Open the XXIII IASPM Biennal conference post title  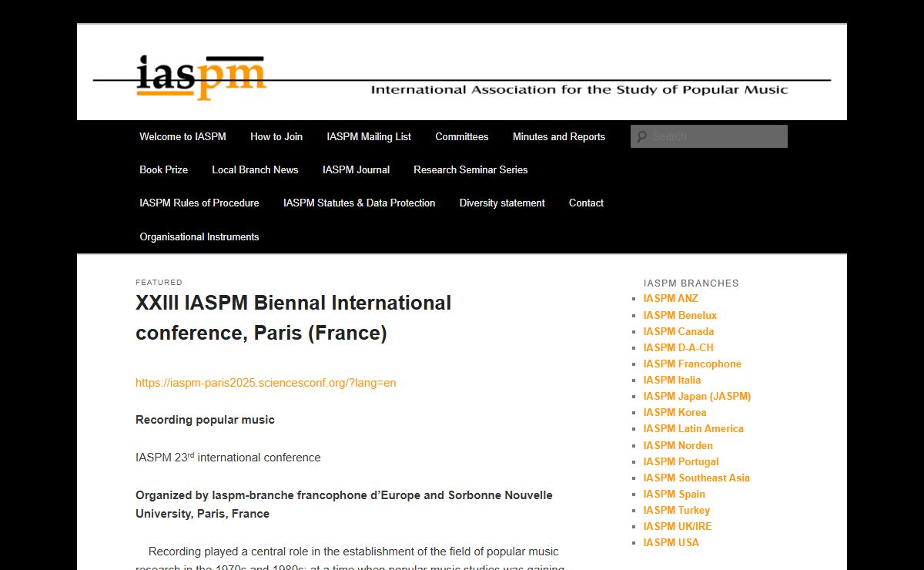tap(293, 317)
